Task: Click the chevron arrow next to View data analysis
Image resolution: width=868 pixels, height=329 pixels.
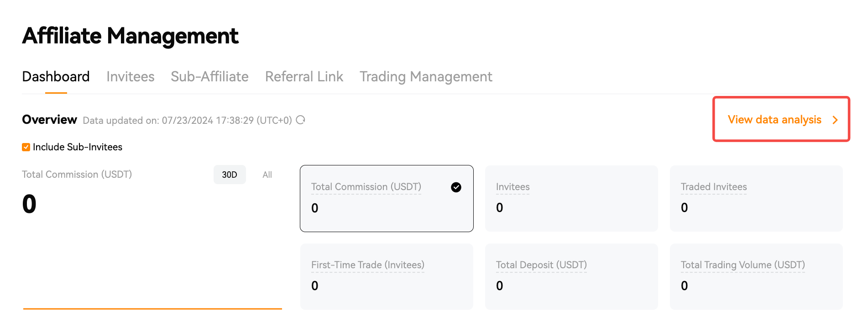Action: (x=835, y=120)
